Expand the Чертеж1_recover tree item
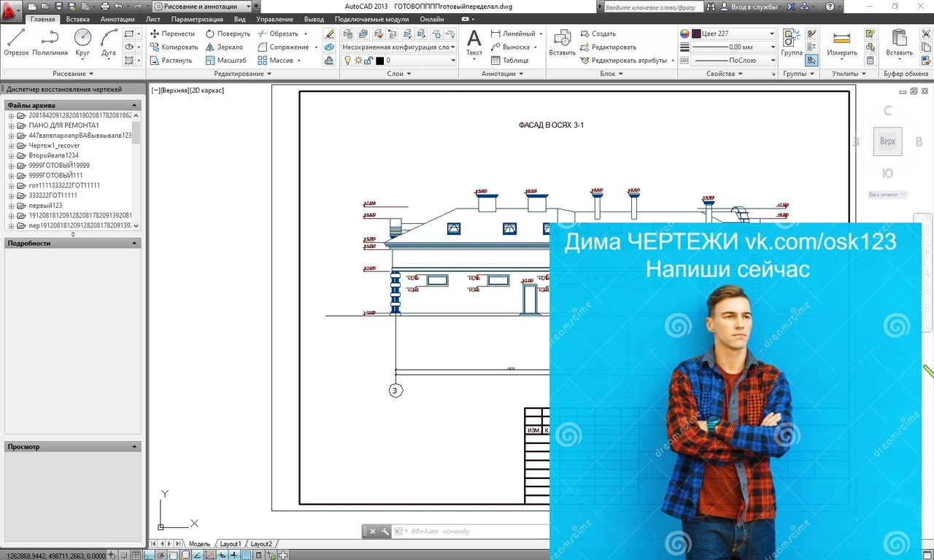The height and width of the screenshot is (560, 934). click(x=12, y=146)
